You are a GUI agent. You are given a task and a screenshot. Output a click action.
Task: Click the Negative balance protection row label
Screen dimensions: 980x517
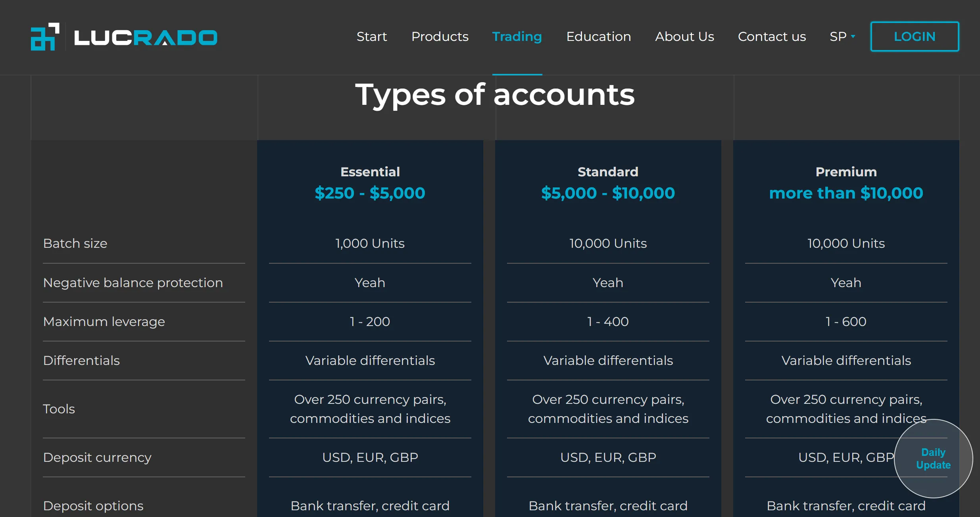pos(133,283)
